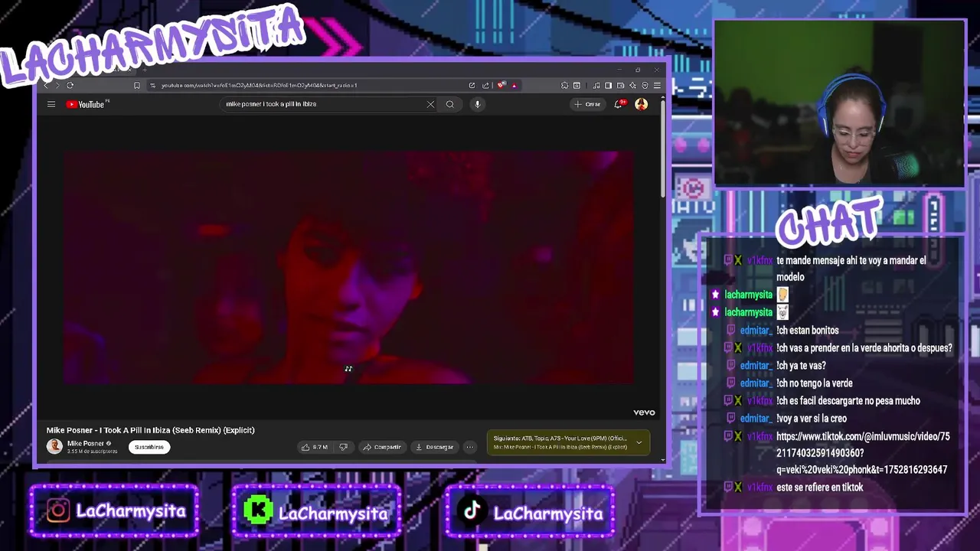Click the TikTok LaCharmysita banner
This screenshot has height=551, width=980.
click(530, 511)
